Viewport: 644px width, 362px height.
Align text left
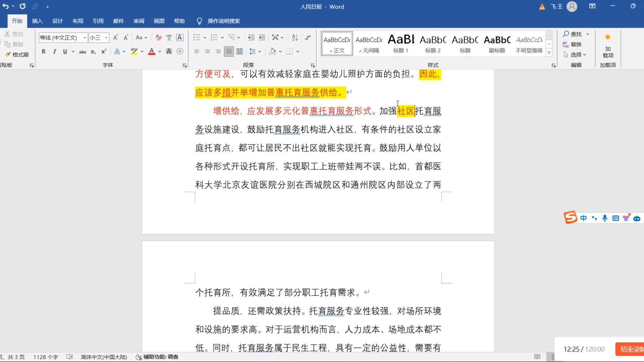(x=197, y=52)
